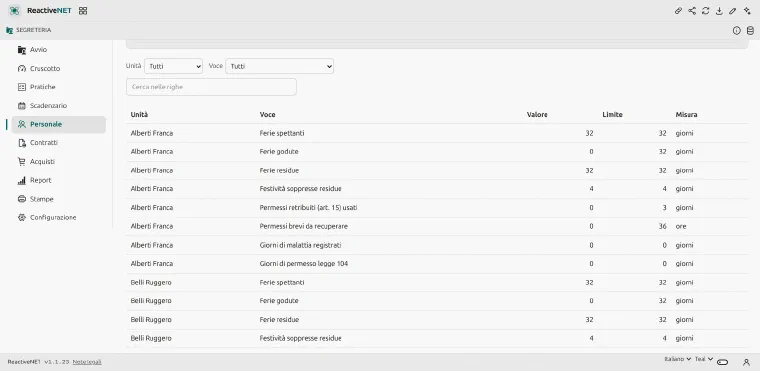The height and width of the screenshot is (371, 760).
Task: Click the sparkle AI icon
Action: pyautogui.click(x=747, y=11)
